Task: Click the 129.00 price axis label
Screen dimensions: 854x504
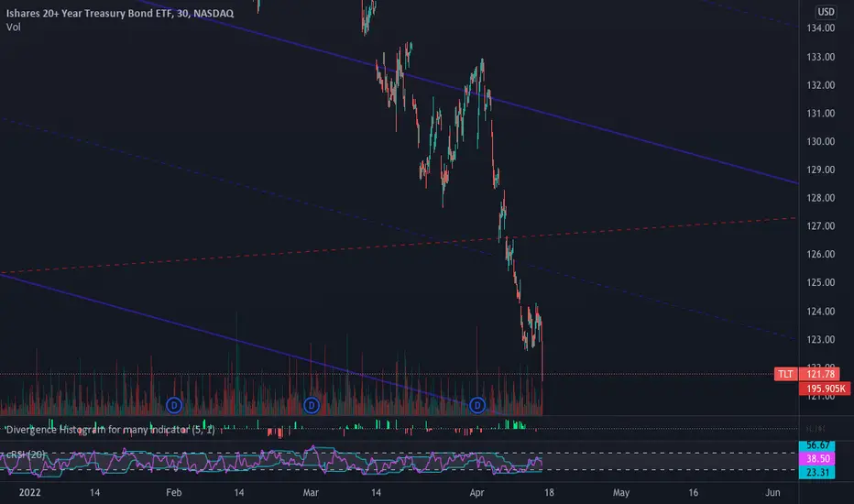Action: point(820,170)
